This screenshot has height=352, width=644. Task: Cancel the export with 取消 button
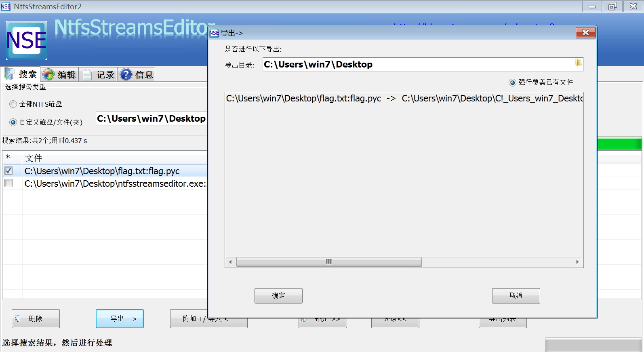click(x=516, y=296)
